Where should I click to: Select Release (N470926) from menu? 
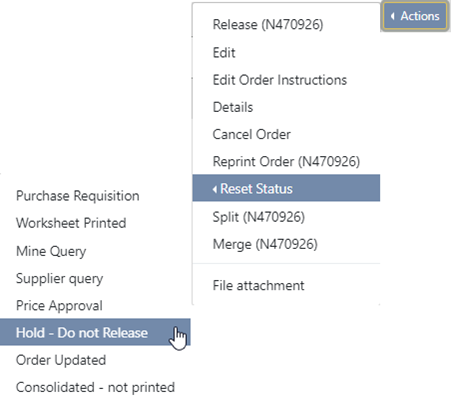[286, 24]
